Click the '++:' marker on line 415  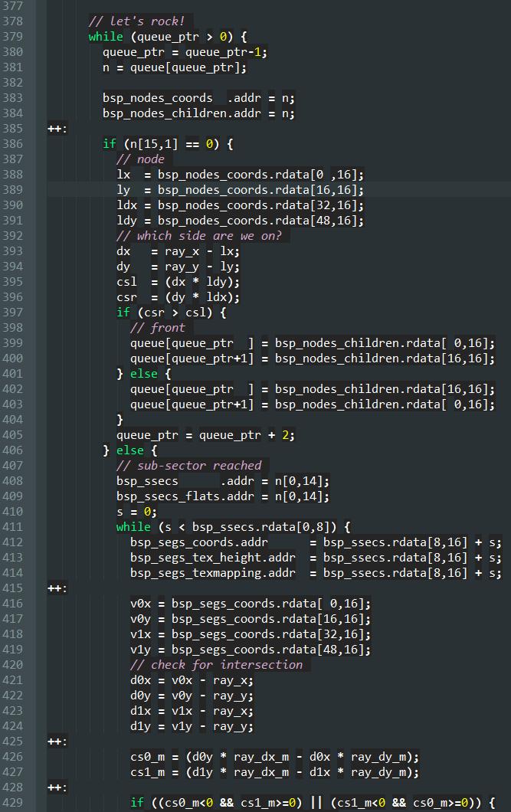(57, 588)
